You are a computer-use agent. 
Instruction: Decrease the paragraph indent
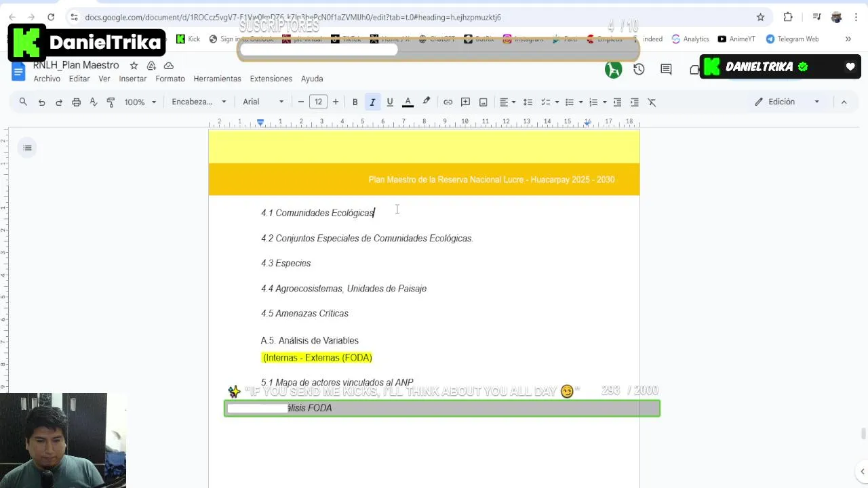click(x=617, y=102)
